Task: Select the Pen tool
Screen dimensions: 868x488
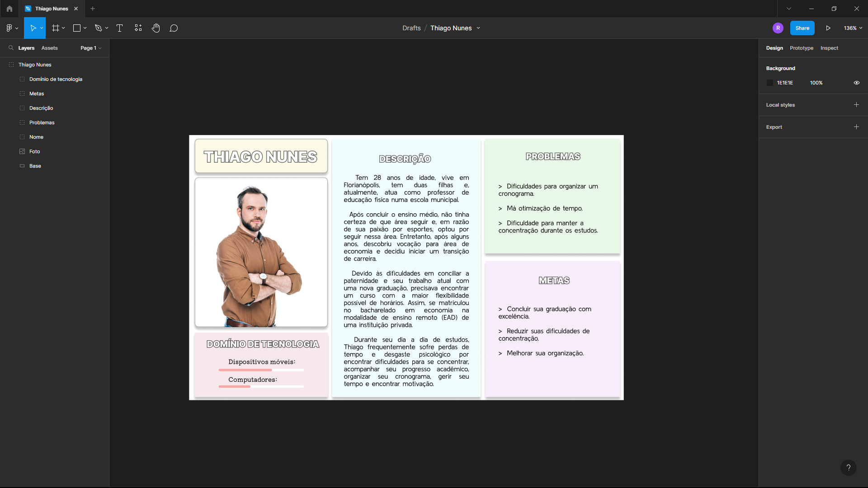Action: 98,28
